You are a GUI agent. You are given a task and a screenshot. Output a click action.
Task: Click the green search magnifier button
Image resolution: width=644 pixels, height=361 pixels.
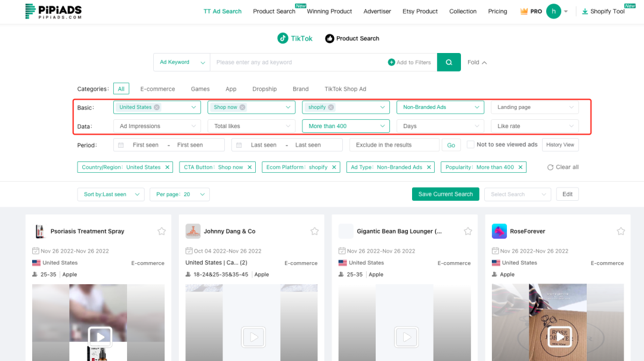(x=448, y=62)
